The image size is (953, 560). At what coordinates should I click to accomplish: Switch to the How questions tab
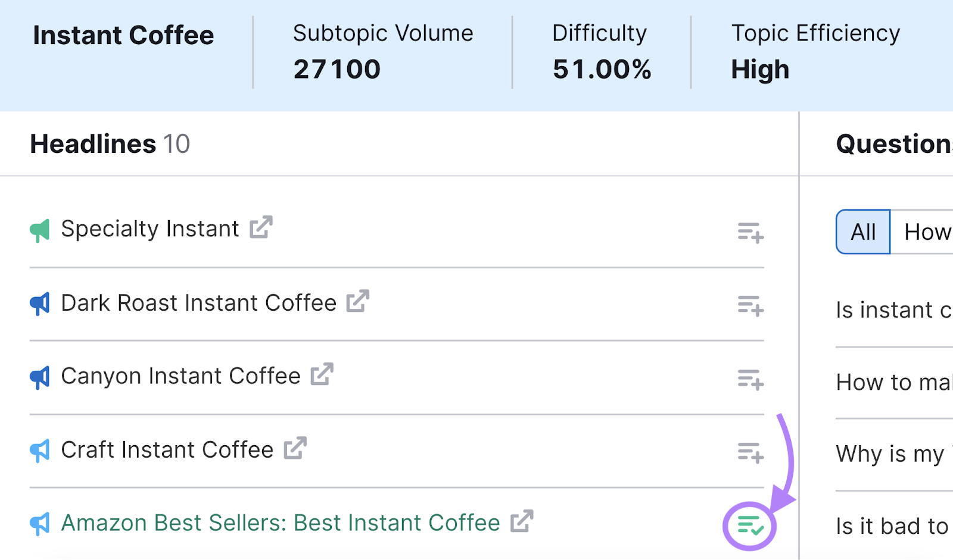(926, 232)
